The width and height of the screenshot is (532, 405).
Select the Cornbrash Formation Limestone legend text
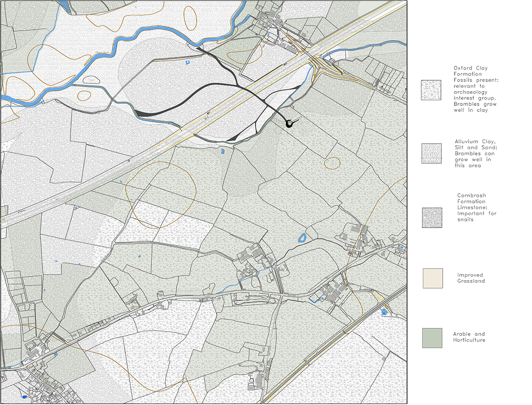pos(477,207)
